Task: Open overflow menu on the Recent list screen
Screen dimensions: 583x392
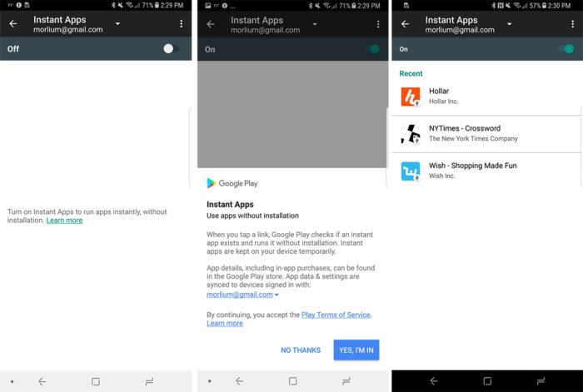Action: pyautogui.click(x=572, y=24)
